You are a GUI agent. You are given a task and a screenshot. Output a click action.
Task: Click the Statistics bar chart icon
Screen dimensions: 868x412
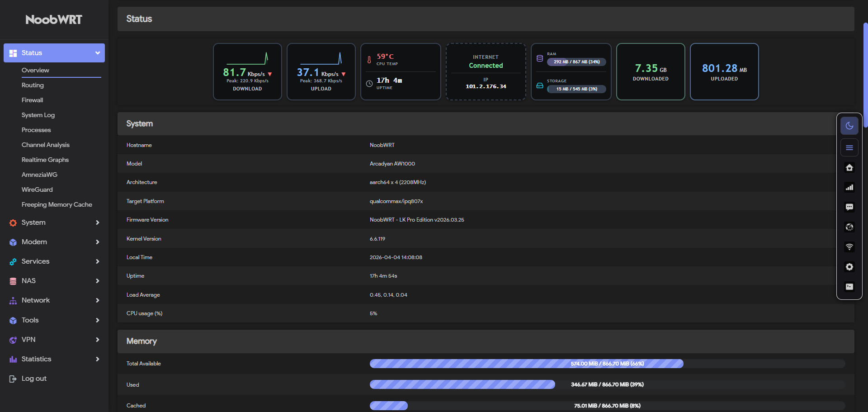[x=13, y=359]
